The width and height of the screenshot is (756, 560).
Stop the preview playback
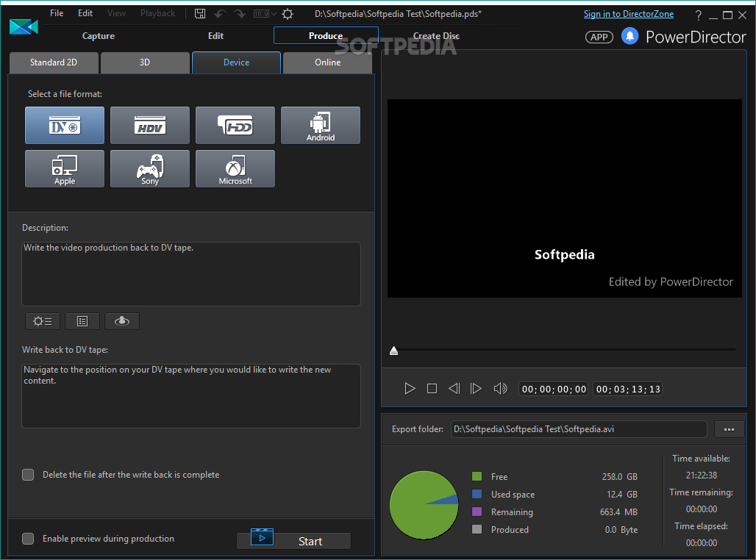coord(432,389)
